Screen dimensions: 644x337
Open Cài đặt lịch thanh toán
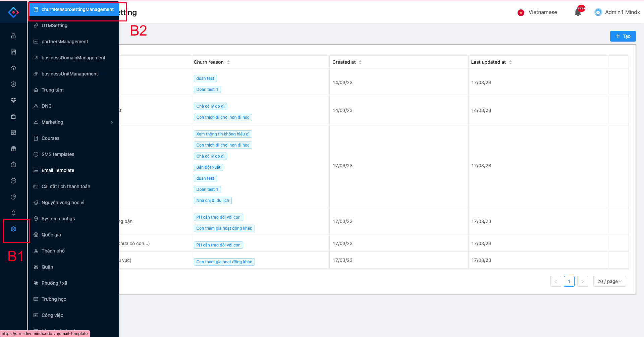tap(74, 186)
